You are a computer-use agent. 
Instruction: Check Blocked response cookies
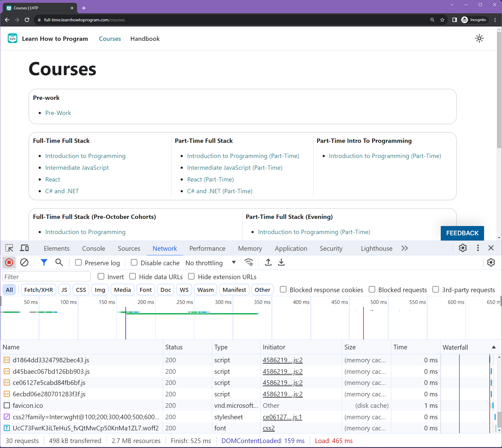[x=283, y=289]
